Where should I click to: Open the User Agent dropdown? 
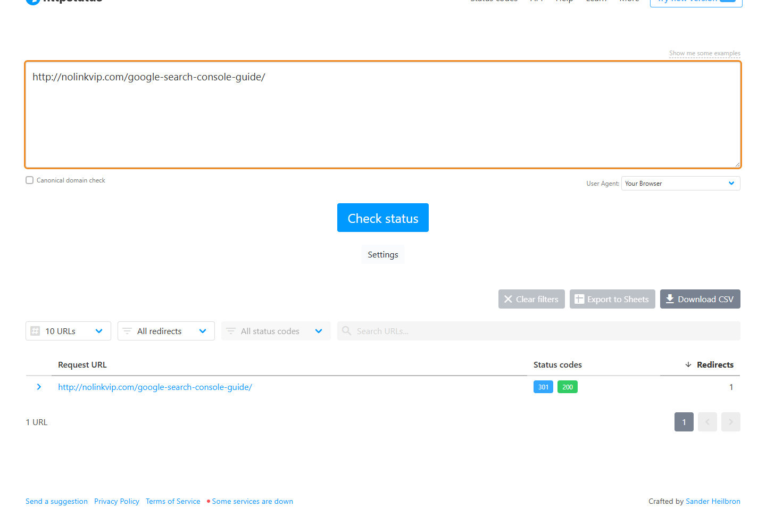[681, 184]
